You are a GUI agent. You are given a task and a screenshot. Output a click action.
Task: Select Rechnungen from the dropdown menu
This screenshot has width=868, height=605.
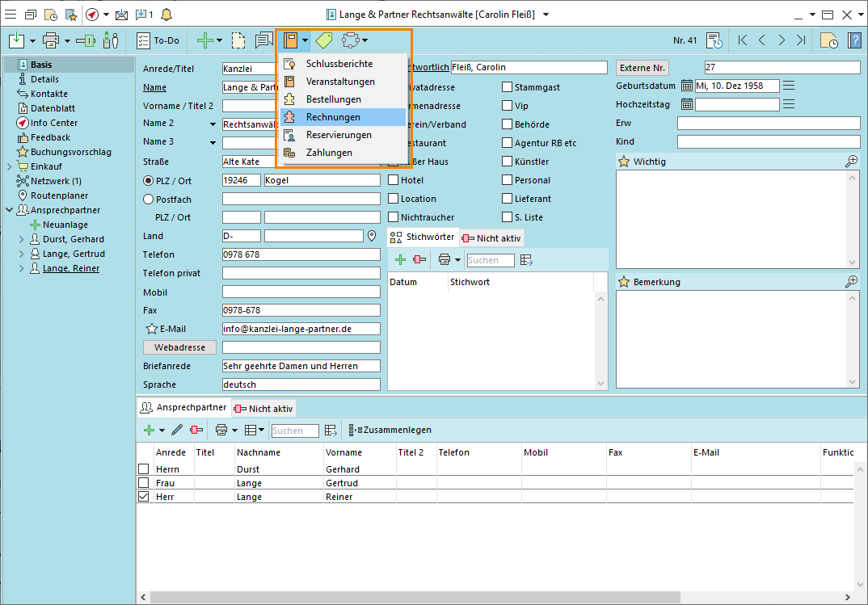[x=333, y=117]
